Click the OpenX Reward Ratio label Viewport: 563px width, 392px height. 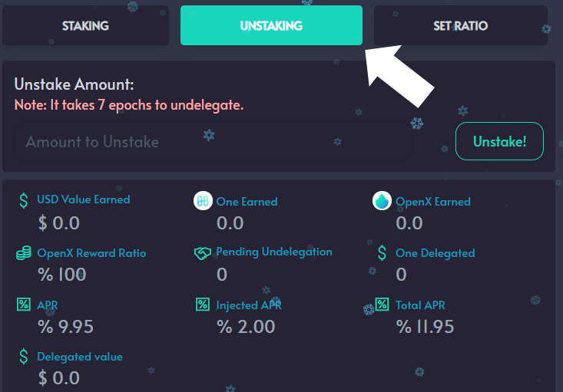pyautogui.click(x=91, y=253)
